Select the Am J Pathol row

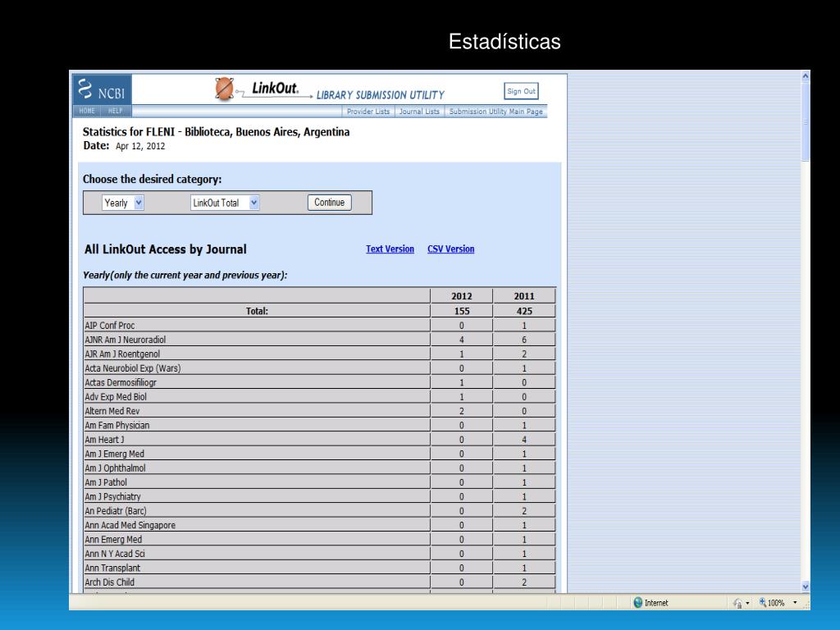pos(319,482)
